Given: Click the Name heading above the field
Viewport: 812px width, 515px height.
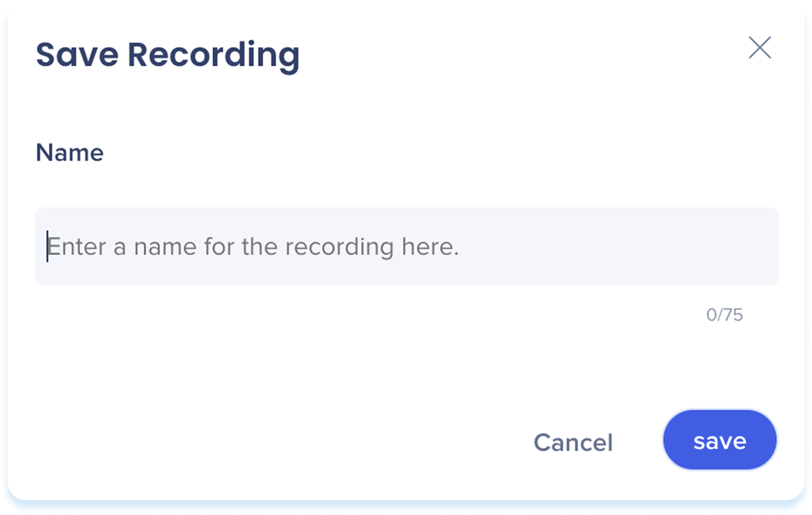Looking at the screenshot, I should (70, 152).
